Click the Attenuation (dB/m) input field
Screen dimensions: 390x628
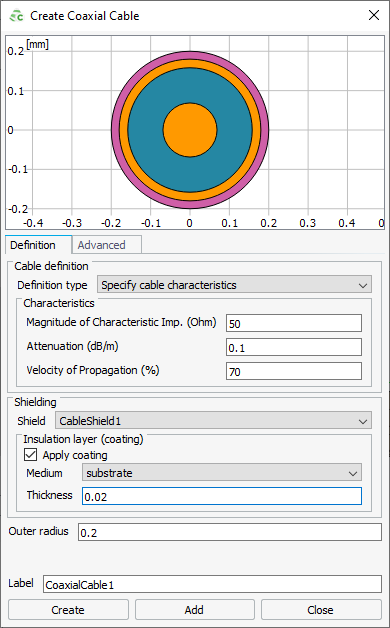(294, 348)
